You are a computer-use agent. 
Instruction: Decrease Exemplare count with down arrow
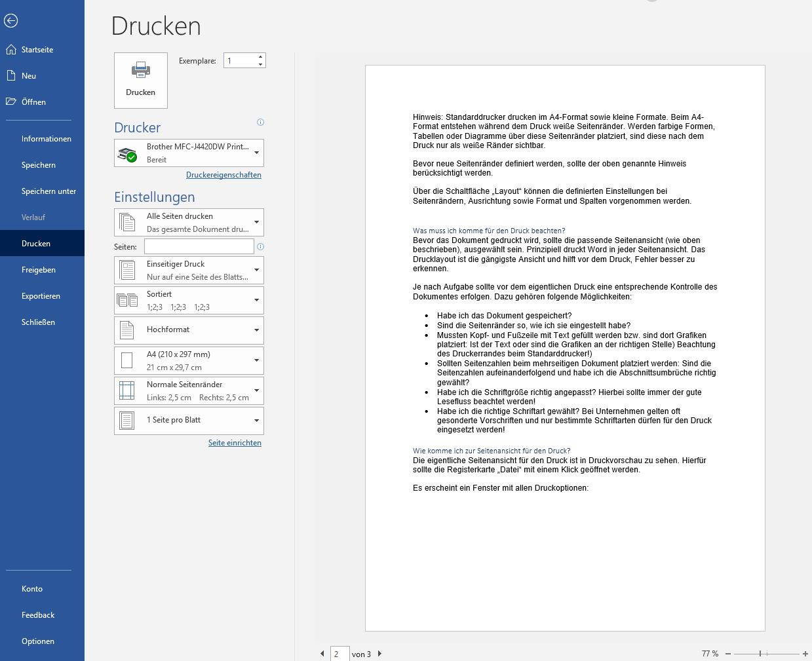click(x=260, y=64)
